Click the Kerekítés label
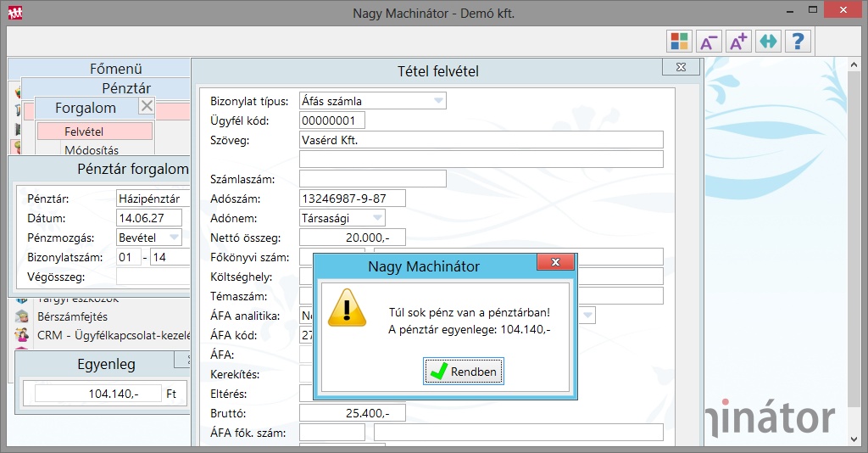Image resolution: width=868 pixels, height=453 pixels. click(235, 374)
